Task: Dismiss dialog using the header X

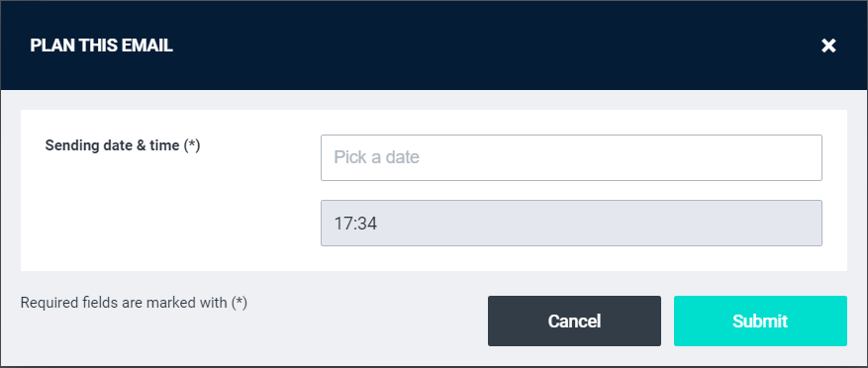Action: tap(828, 46)
